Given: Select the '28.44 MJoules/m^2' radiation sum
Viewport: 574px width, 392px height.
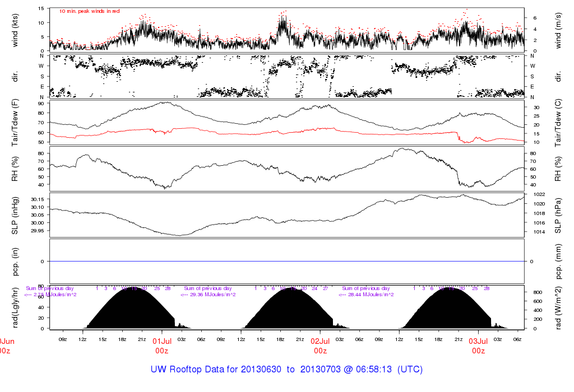Looking at the screenshot, I should coord(371,295).
